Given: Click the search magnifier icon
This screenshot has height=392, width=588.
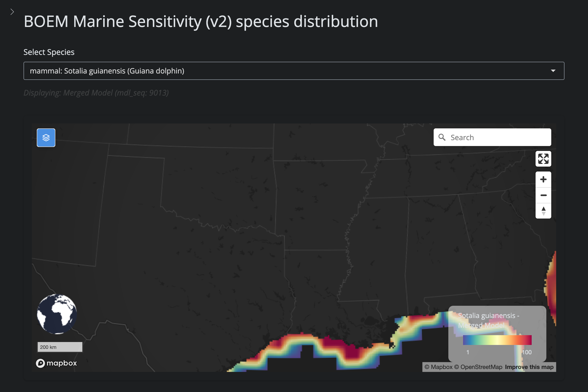Looking at the screenshot, I should coord(442,137).
